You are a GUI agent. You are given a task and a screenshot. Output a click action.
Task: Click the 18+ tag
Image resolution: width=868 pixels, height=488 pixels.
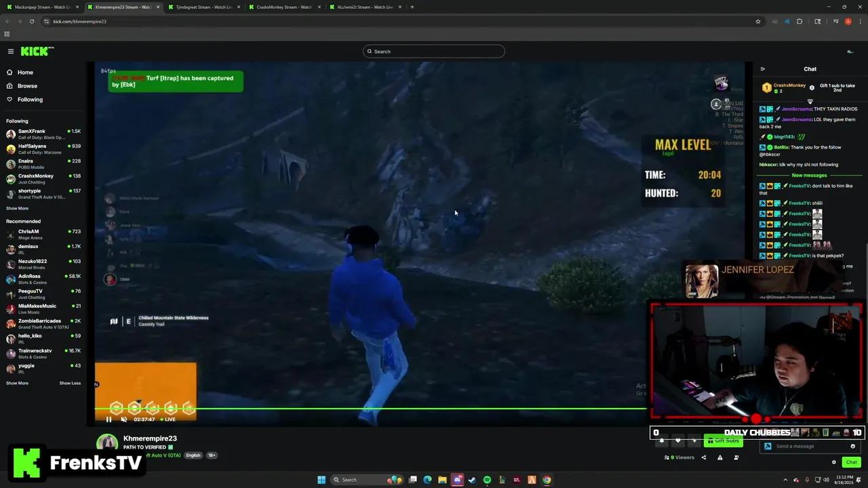(x=212, y=455)
